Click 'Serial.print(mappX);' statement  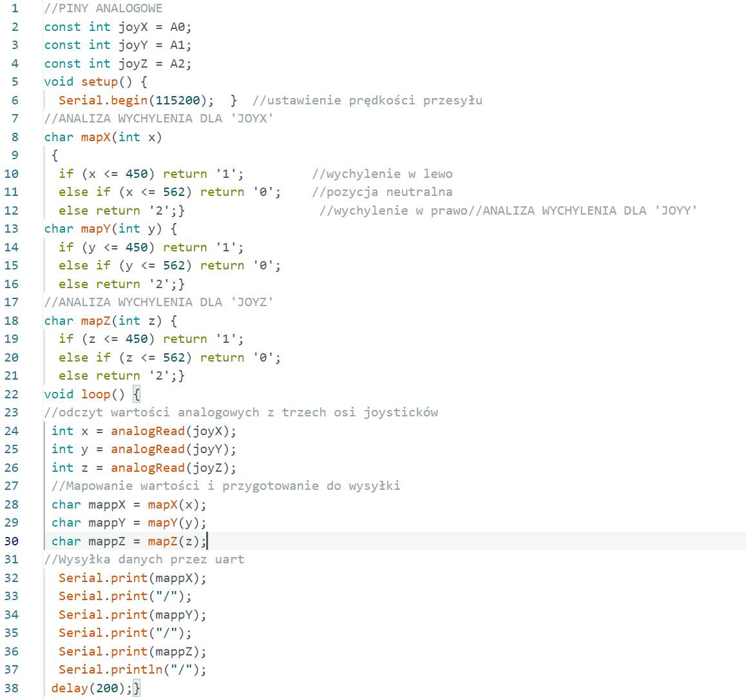(x=132, y=578)
